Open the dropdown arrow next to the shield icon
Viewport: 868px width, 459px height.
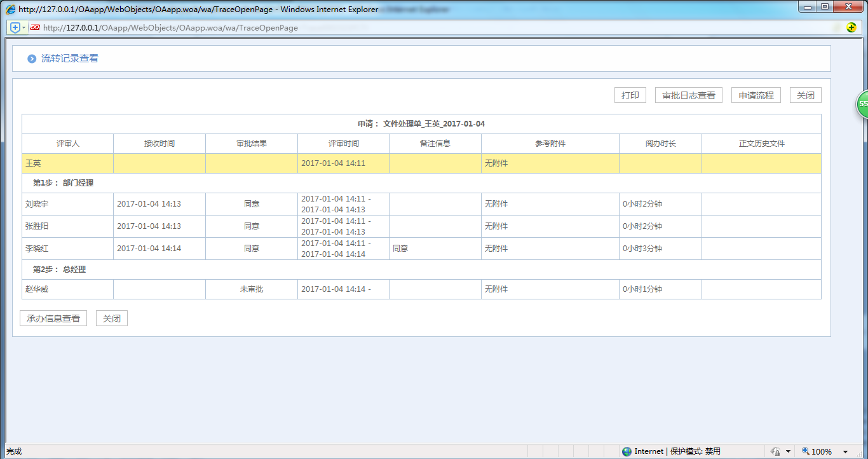[24, 28]
